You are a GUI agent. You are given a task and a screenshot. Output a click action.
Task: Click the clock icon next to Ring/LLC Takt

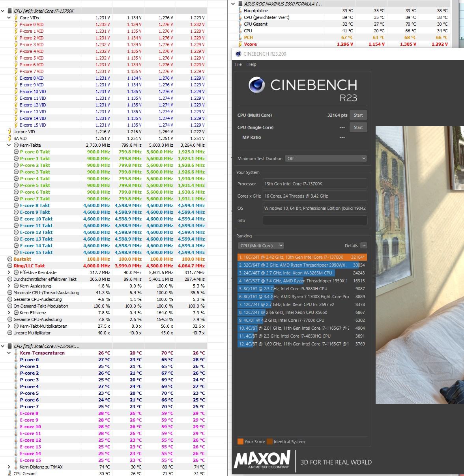click(x=10, y=266)
